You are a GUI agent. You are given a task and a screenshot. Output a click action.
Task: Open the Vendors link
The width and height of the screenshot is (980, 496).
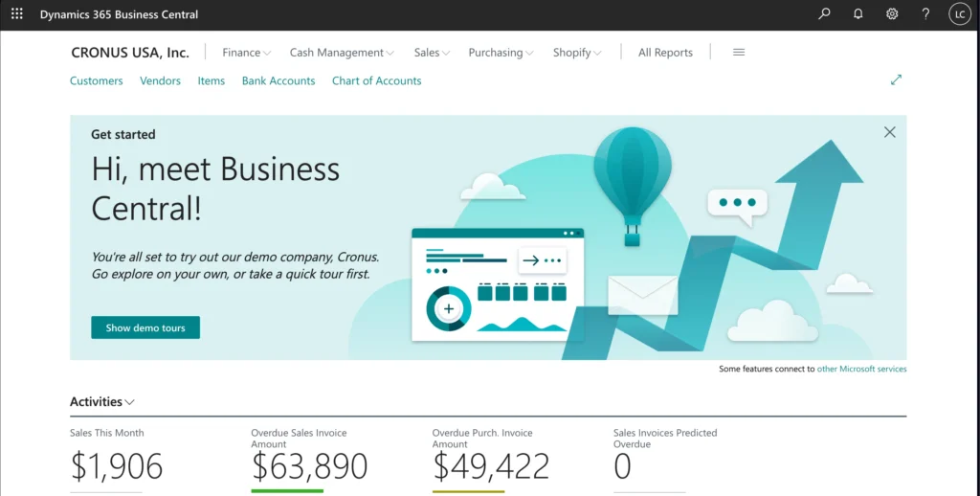[x=160, y=80]
